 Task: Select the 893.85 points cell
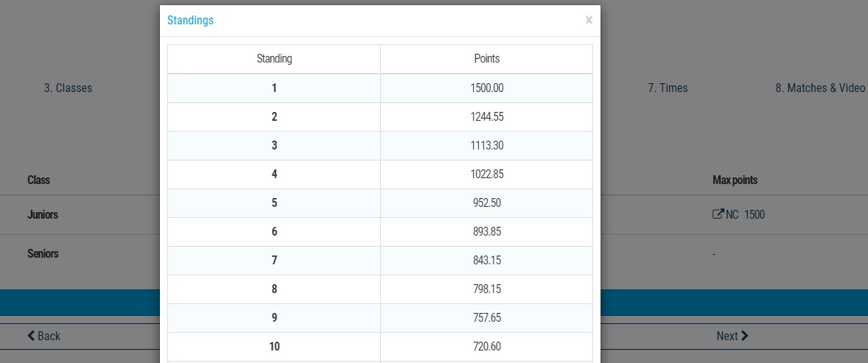point(486,232)
